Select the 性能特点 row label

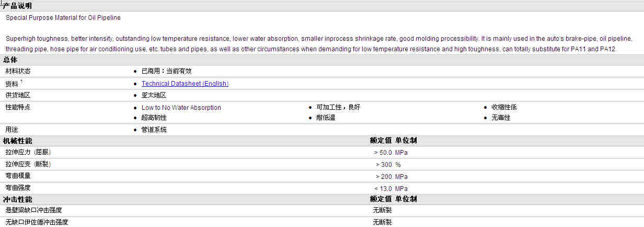click(18, 107)
